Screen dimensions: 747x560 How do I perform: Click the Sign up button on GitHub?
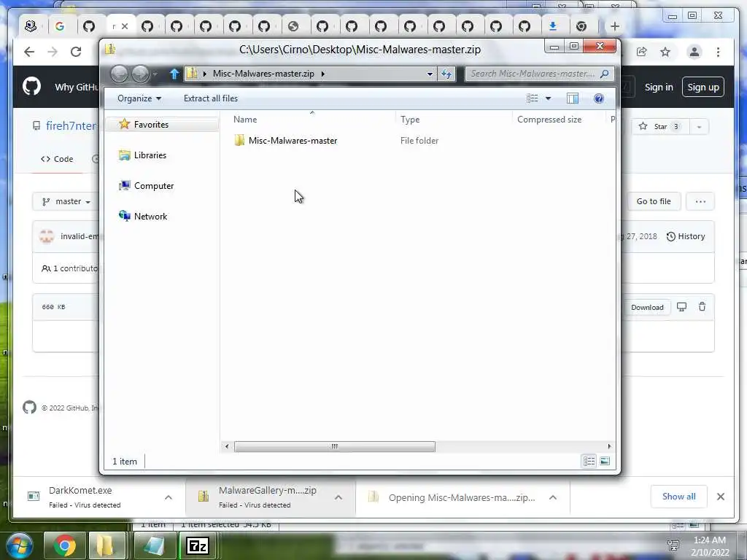[x=703, y=87]
